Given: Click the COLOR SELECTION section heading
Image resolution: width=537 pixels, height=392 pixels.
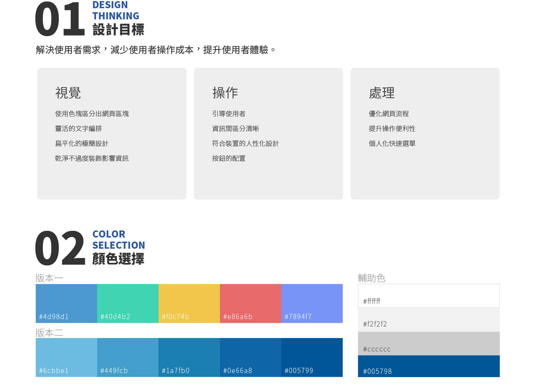Looking at the screenshot, I should [118, 240].
